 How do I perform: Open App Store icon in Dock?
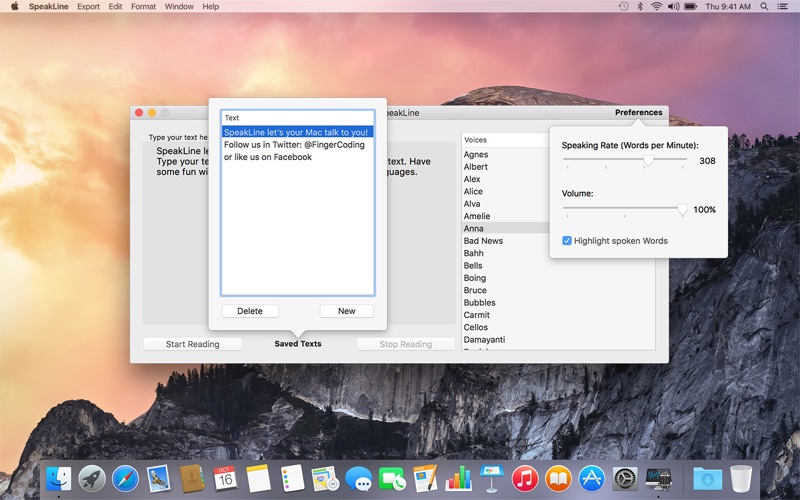(591, 479)
